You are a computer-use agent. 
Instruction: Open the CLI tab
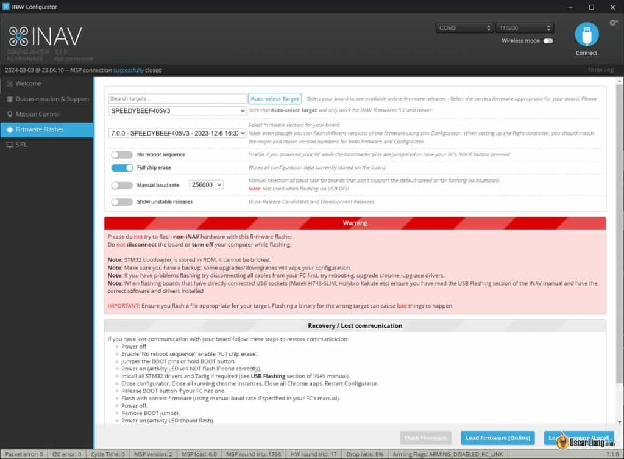(47, 145)
